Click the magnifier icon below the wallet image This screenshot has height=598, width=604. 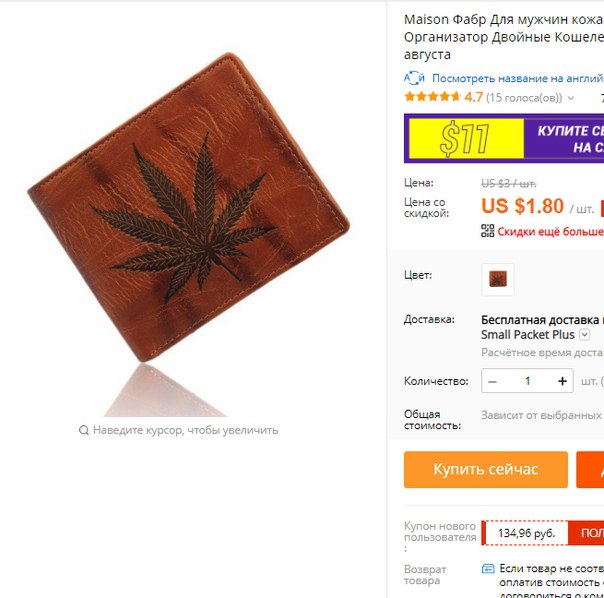point(84,430)
